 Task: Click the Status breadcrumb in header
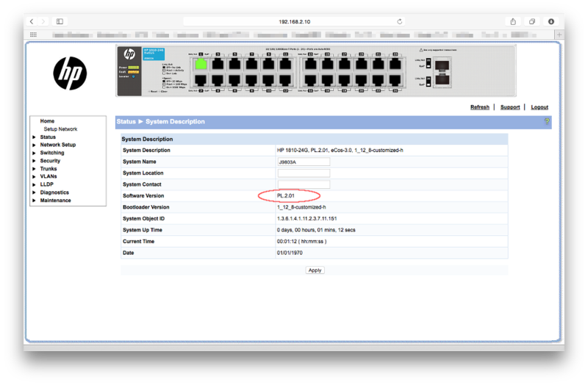(126, 121)
